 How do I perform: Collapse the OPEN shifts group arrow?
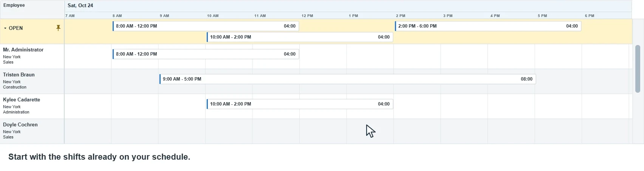(5, 28)
